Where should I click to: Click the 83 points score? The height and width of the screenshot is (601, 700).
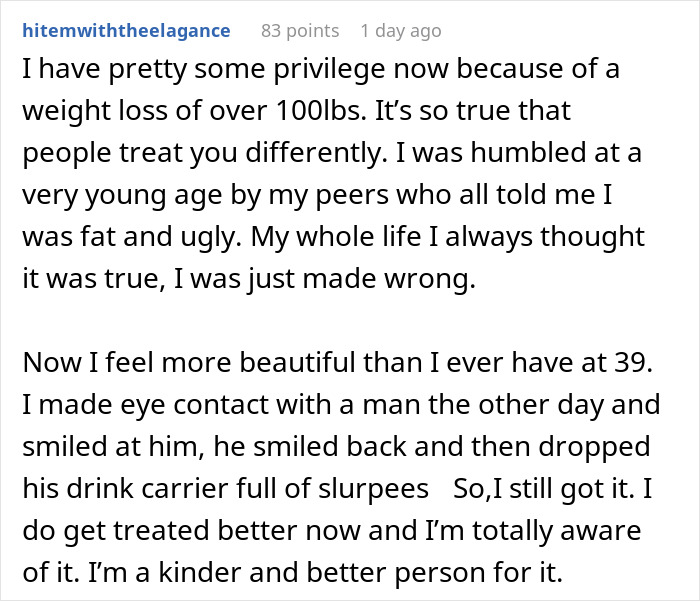point(299,31)
